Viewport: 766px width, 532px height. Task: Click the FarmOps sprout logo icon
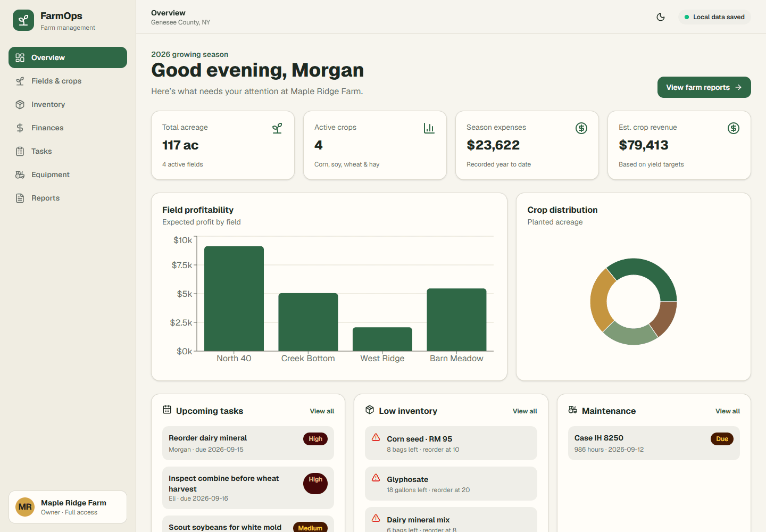pyautogui.click(x=23, y=20)
